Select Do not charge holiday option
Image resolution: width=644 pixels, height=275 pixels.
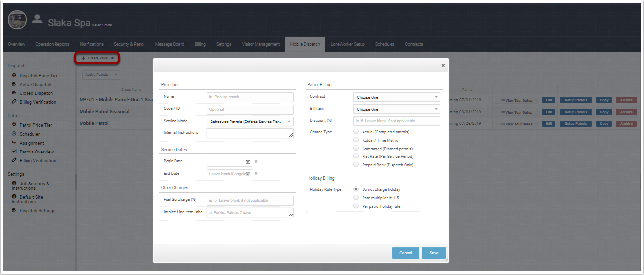[x=356, y=189]
